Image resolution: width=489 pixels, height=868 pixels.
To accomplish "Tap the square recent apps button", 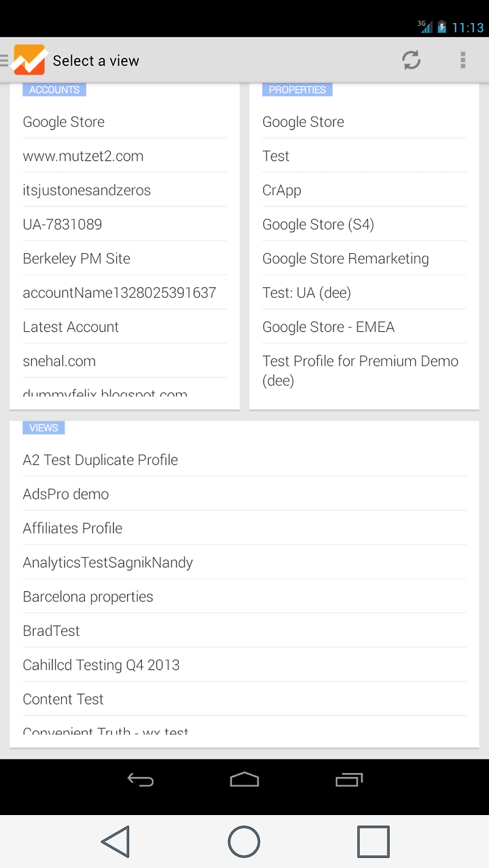I will coord(373,842).
